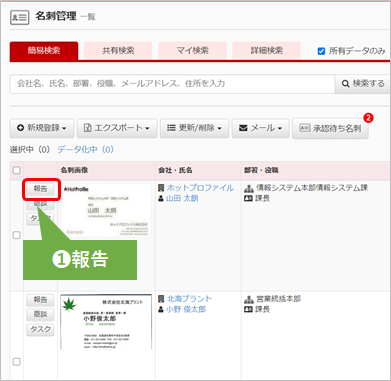Viewport: 391px width, 381px height.
Task: Go to the 詳細検索 tab
Action: pyautogui.click(x=267, y=51)
